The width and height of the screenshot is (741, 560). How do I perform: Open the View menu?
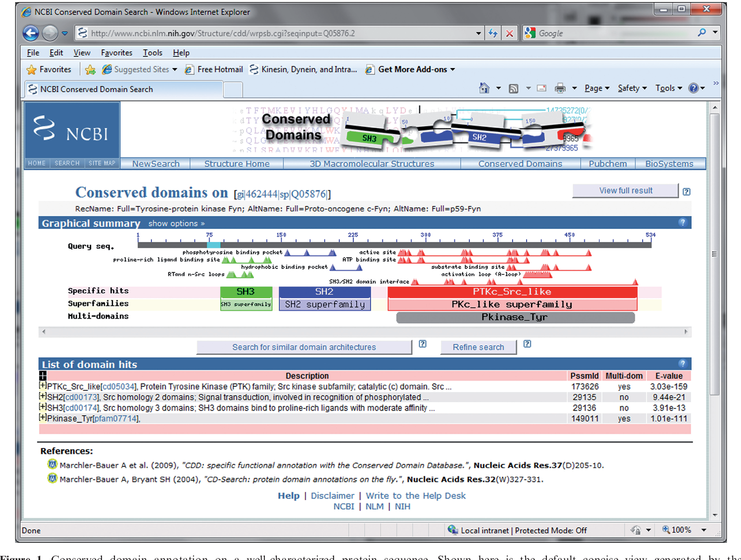click(82, 53)
